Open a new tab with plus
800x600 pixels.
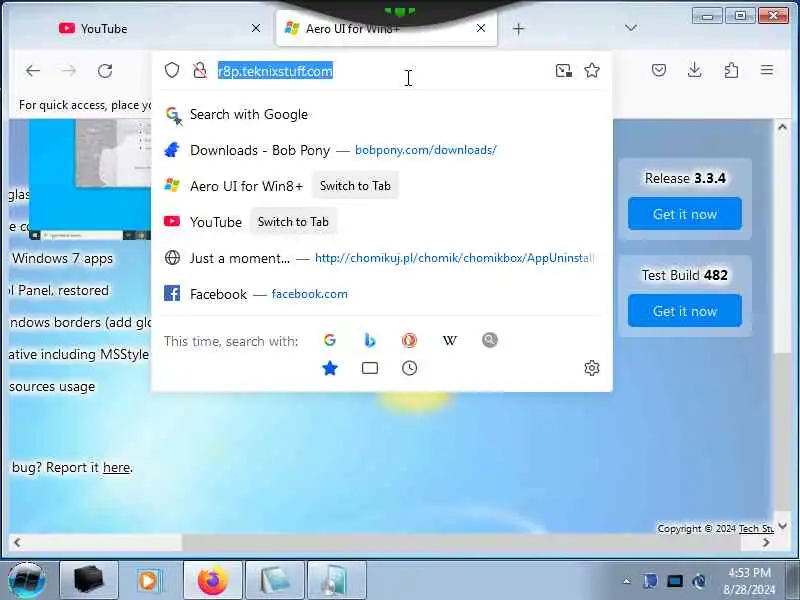point(518,29)
